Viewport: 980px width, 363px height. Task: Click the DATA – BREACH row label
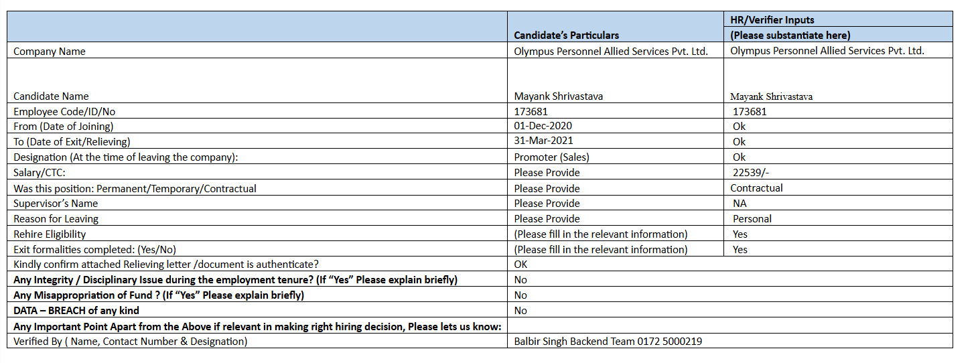pos(76,310)
